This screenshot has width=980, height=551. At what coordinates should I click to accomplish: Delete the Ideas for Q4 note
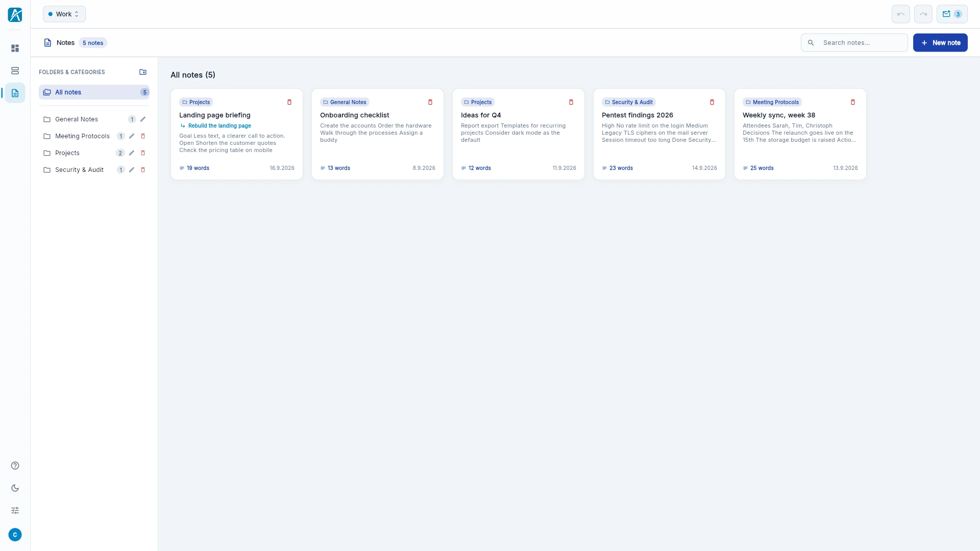point(571,102)
